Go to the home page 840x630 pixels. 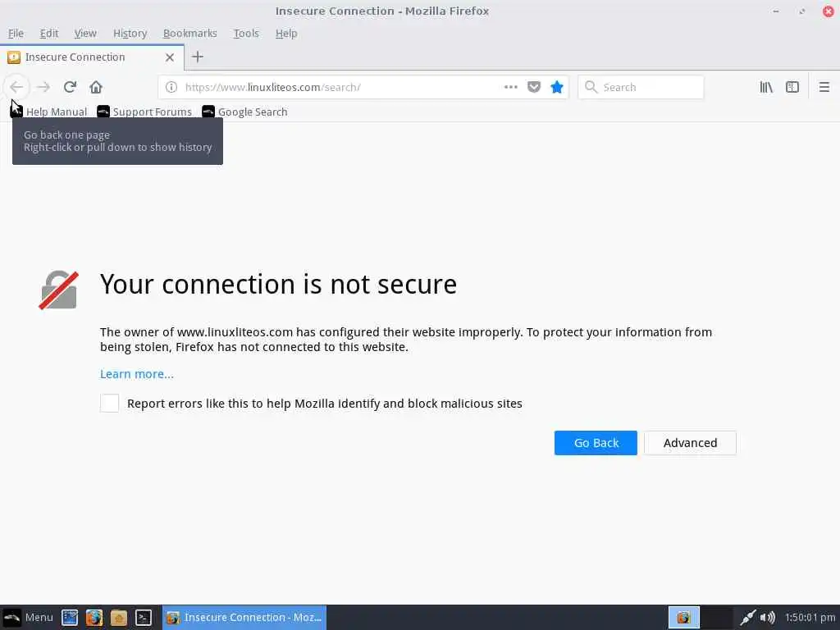pyautogui.click(x=96, y=87)
